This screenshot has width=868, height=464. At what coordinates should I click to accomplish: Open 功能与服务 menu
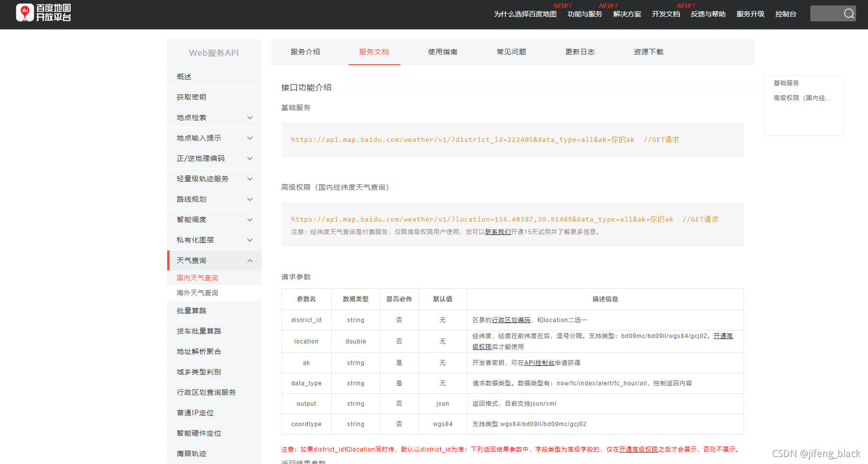pyautogui.click(x=584, y=14)
